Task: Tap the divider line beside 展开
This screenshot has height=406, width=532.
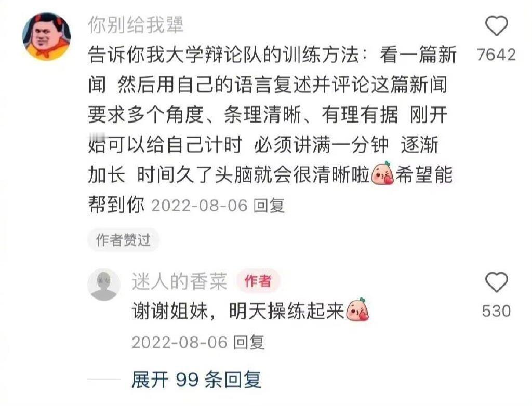Action: pyautogui.click(x=104, y=380)
